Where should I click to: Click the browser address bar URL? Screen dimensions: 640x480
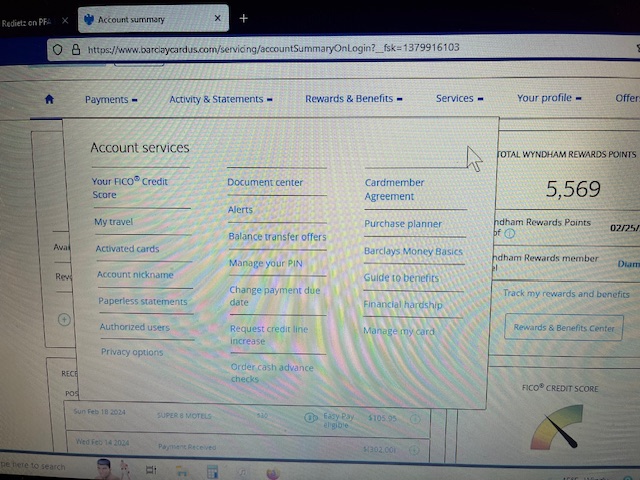click(x=273, y=48)
